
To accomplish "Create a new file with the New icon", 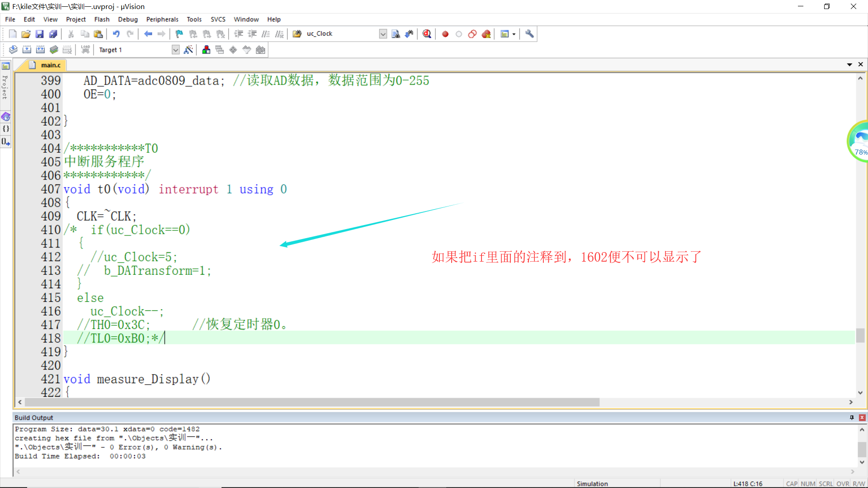I will coord(13,34).
